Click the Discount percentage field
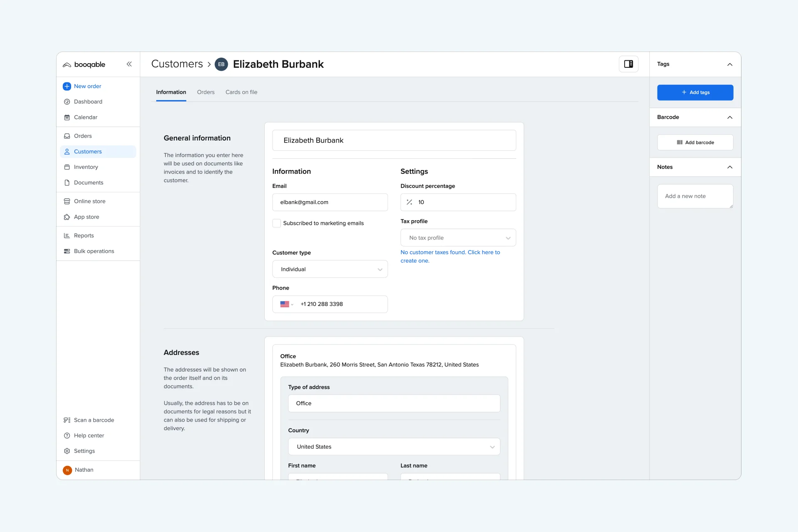The height and width of the screenshot is (532, 798). point(458,202)
